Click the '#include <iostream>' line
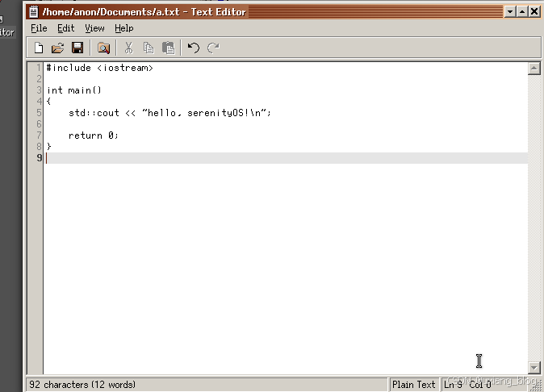Image resolution: width=544 pixels, height=392 pixels. pos(99,68)
